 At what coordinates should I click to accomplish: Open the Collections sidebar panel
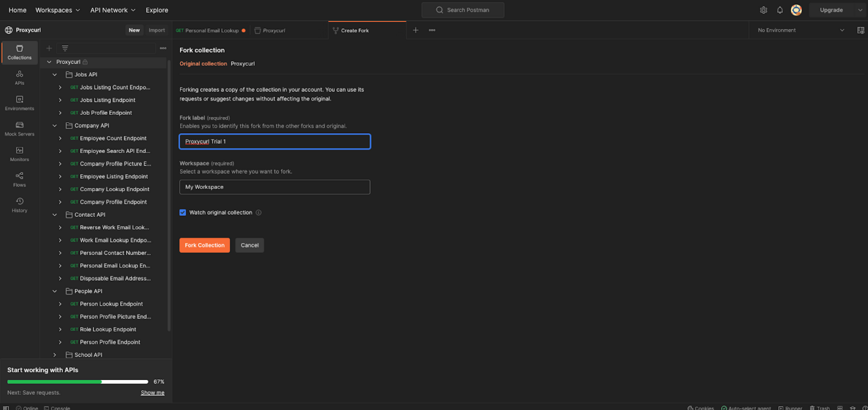(20, 52)
